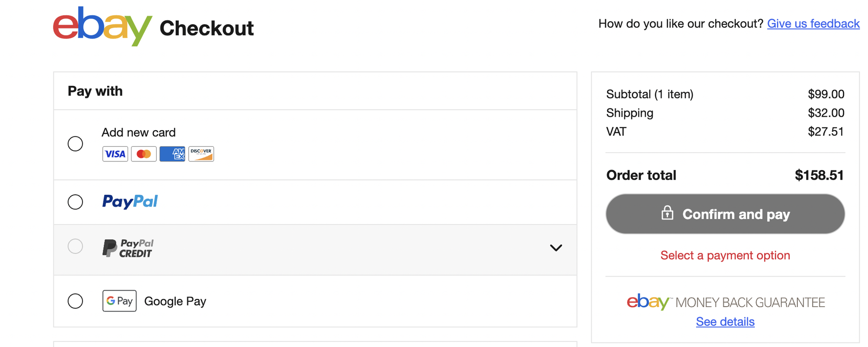This screenshot has width=868, height=347.
Task: Click the Visa card icon
Action: 115,154
